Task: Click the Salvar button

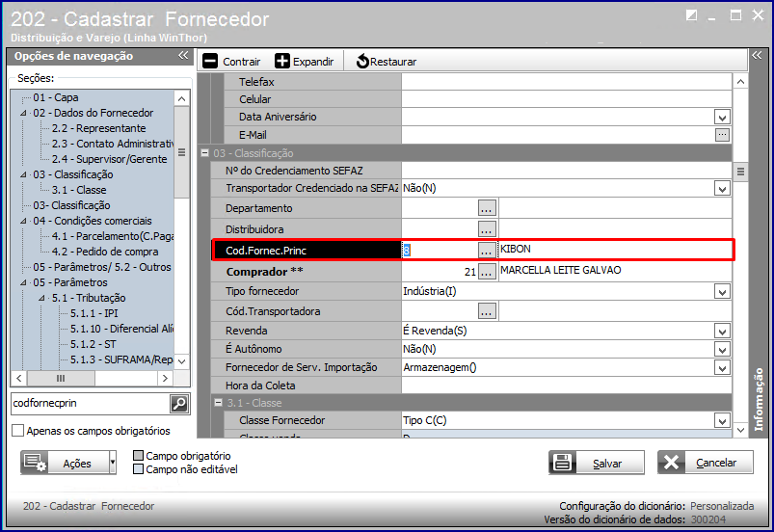Action: click(597, 463)
